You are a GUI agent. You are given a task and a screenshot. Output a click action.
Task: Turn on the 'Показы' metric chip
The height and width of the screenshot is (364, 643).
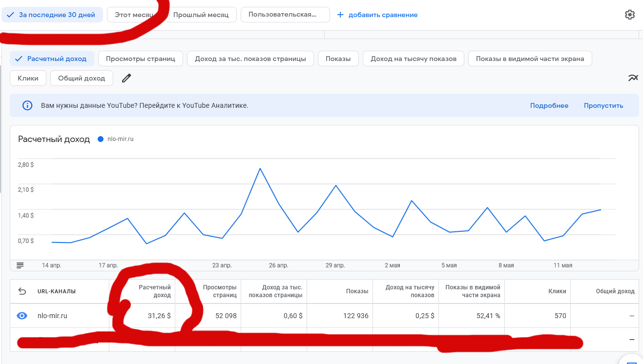point(338,59)
